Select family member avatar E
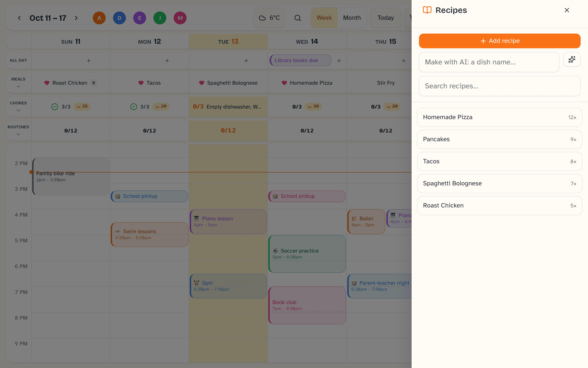 [139, 18]
